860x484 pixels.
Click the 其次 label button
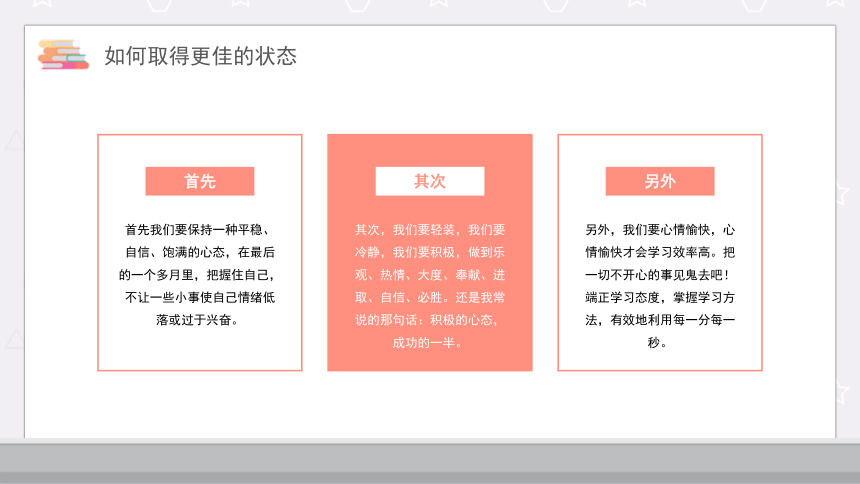(430, 181)
